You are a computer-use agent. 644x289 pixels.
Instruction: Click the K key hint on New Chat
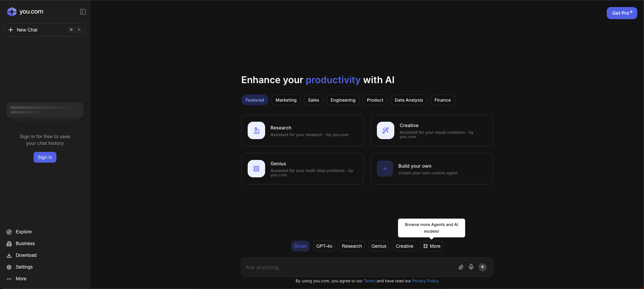tap(79, 30)
